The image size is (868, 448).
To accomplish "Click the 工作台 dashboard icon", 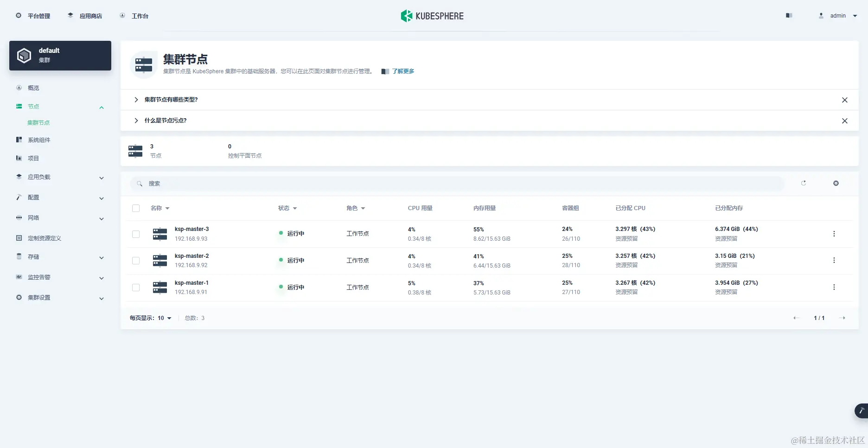I will [x=122, y=15].
